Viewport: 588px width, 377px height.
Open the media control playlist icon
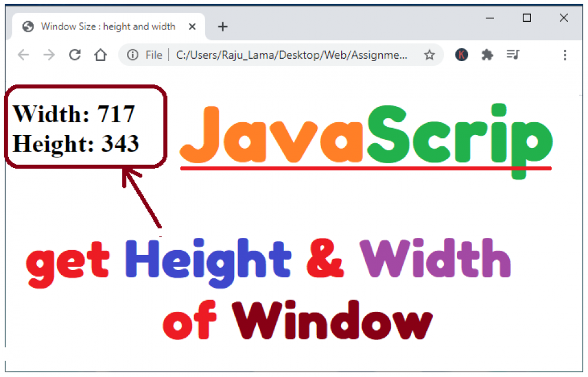point(513,55)
